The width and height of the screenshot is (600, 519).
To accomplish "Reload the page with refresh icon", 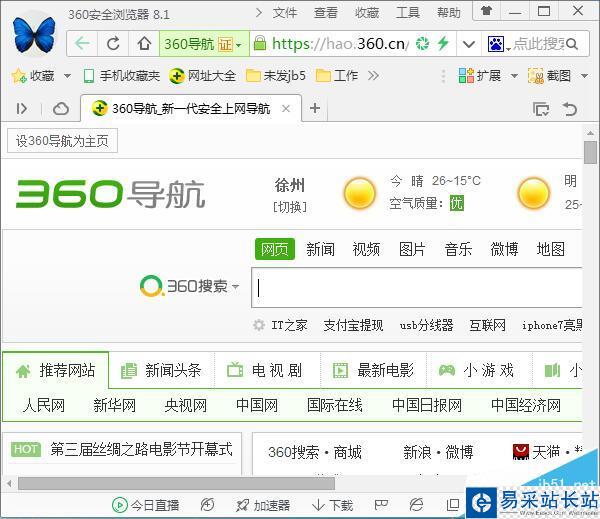I will pyautogui.click(x=113, y=44).
